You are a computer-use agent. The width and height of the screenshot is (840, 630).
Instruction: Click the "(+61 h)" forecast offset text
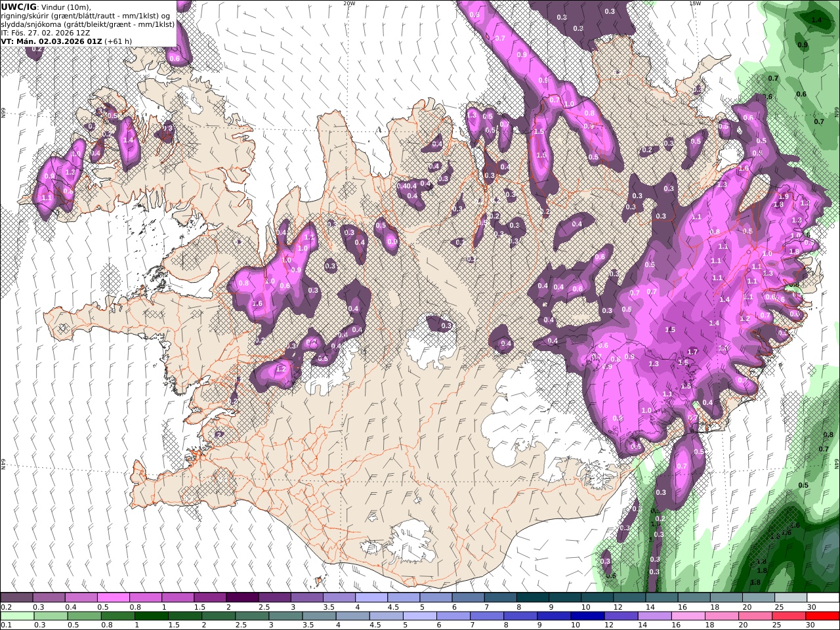click(118, 41)
